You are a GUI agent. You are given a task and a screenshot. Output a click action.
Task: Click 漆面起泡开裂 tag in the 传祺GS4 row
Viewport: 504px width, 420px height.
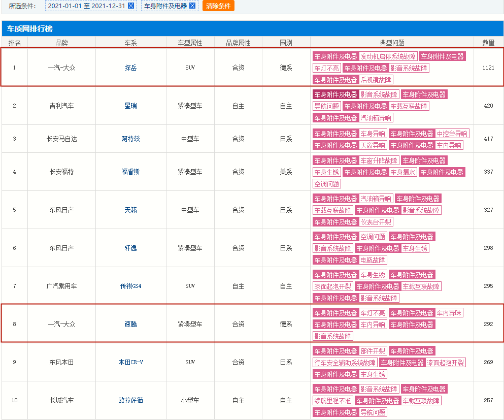point(332,286)
